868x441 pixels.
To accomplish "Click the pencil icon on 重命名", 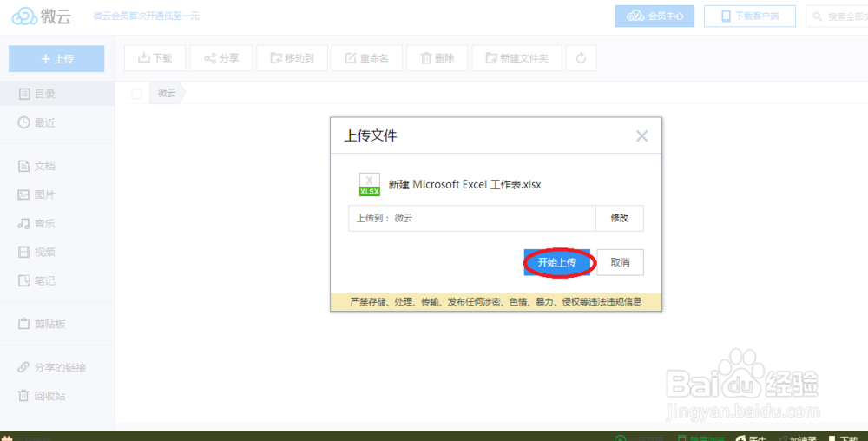I will tap(351, 57).
